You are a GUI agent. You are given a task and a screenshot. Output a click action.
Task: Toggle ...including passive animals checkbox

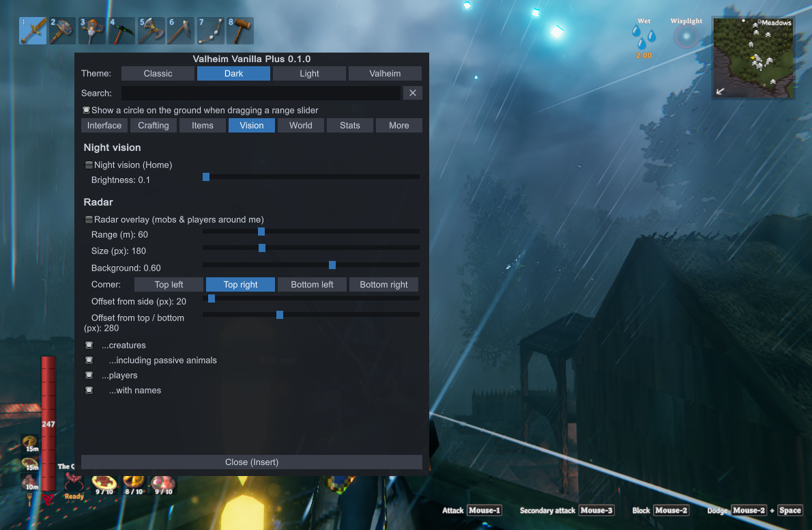[89, 360]
